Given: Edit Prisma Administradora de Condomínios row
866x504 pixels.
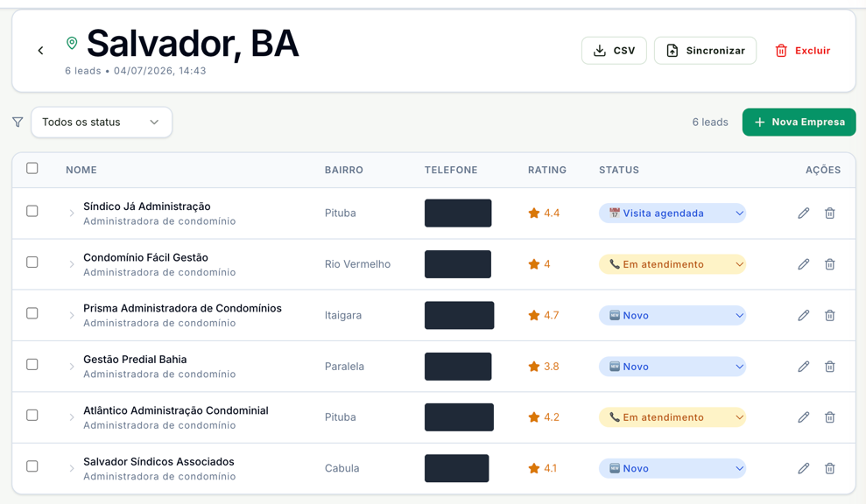Looking at the screenshot, I should click(x=804, y=315).
